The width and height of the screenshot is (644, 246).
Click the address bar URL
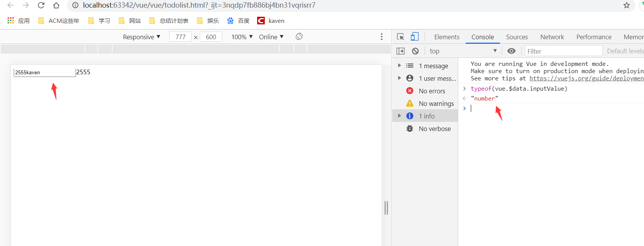pyautogui.click(x=199, y=5)
